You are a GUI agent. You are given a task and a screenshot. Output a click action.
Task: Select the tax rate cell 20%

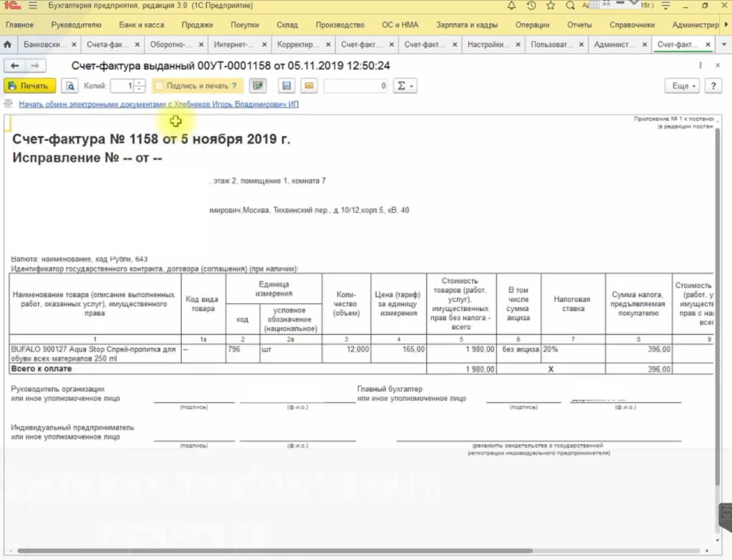click(x=573, y=354)
